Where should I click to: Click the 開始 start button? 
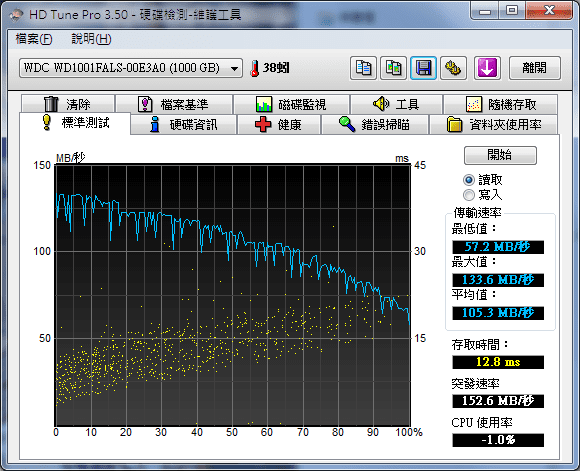[x=500, y=155]
